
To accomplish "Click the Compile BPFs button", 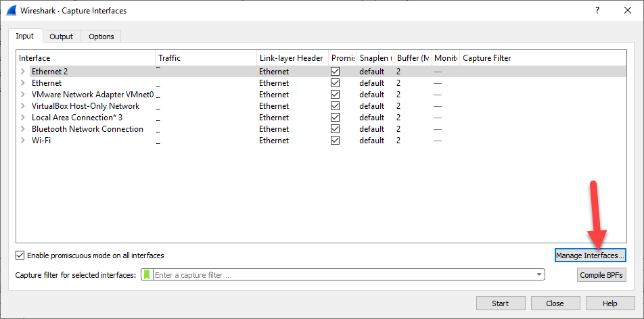I will point(601,275).
